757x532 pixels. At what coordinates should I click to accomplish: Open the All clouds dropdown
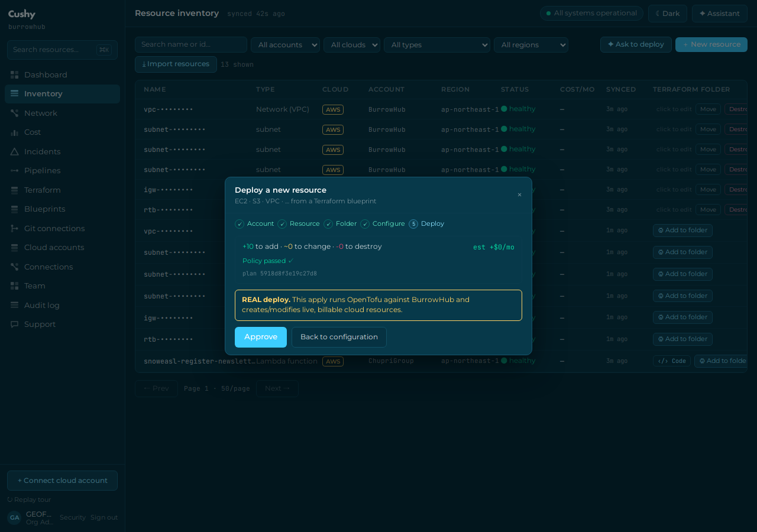click(x=352, y=45)
